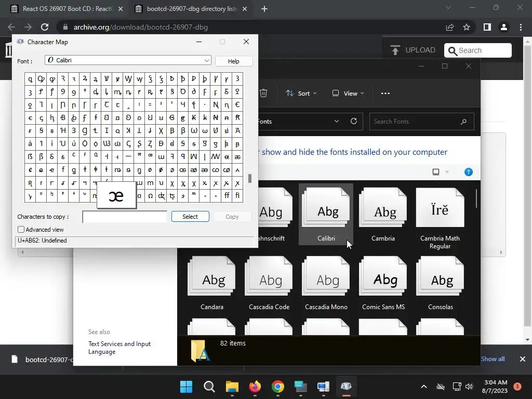
Task: Open the Sort dropdown in Fonts window
Action: (301, 94)
